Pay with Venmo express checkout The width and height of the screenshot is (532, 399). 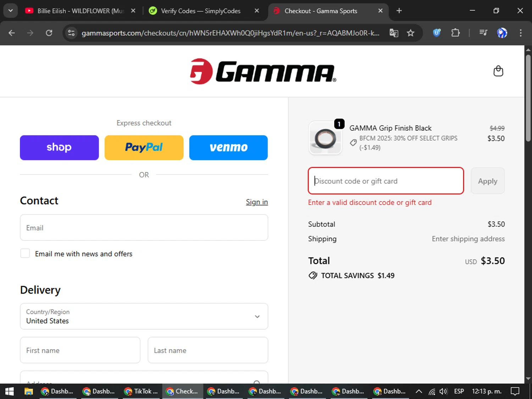[228, 148]
